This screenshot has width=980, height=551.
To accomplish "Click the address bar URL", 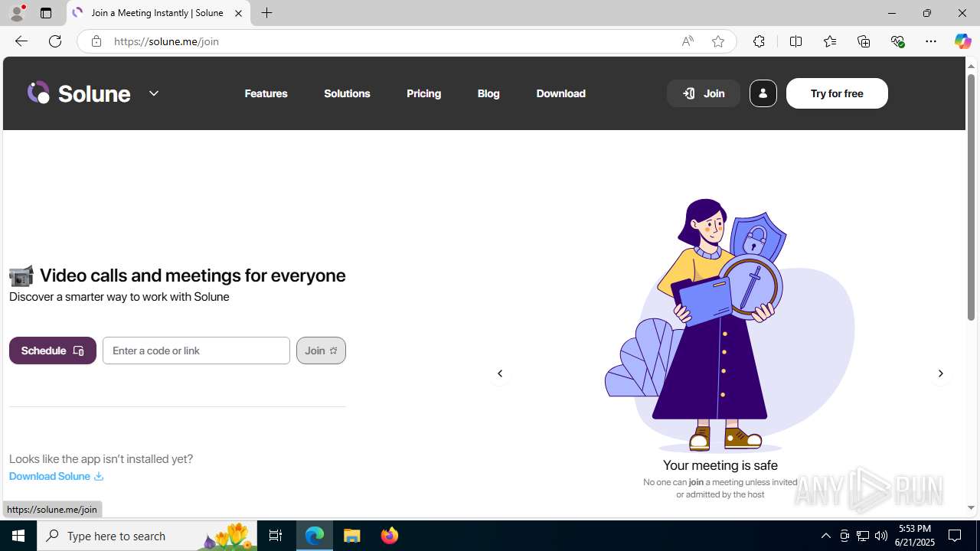I will point(167,41).
